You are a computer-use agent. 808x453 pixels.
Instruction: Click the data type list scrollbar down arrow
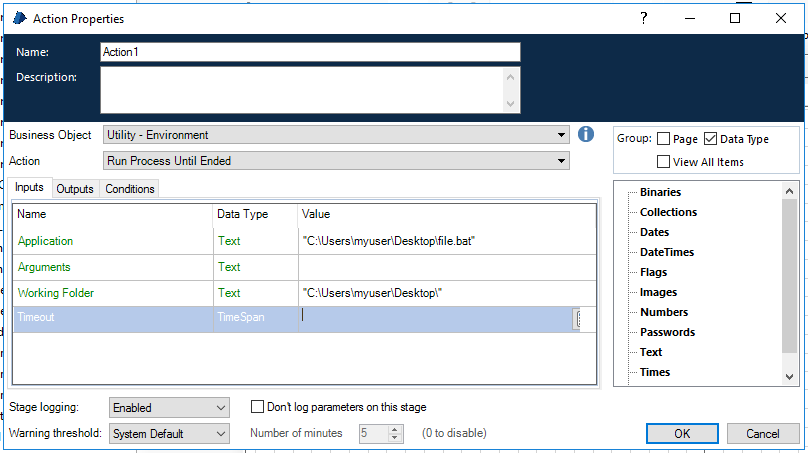pos(790,376)
